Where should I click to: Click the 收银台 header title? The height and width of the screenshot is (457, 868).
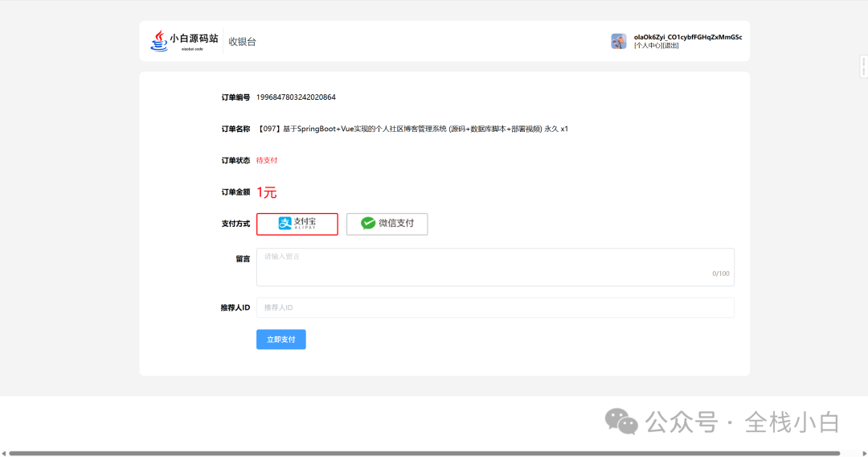tap(242, 42)
